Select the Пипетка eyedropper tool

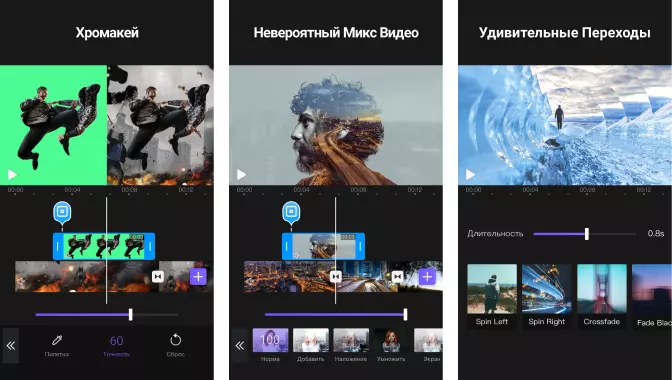[x=57, y=345]
